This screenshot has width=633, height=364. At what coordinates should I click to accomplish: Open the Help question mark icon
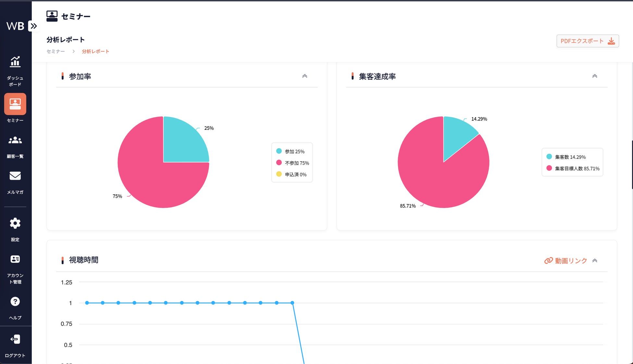coord(15,301)
